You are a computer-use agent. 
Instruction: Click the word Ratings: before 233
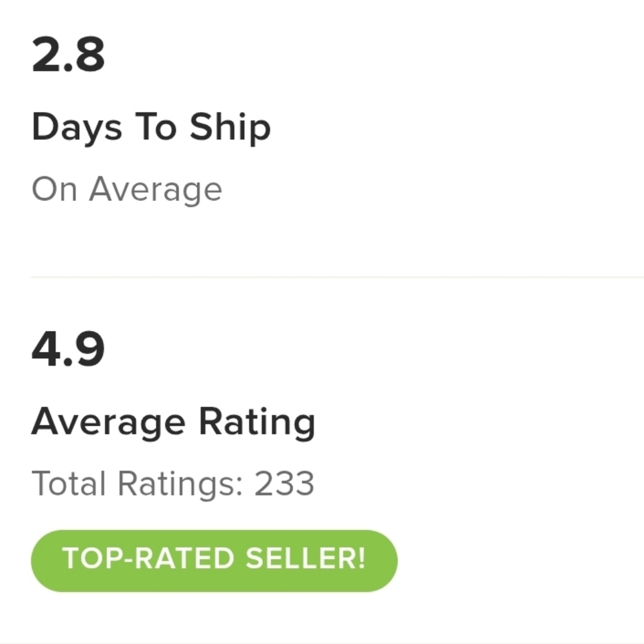pyautogui.click(x=180, y=485)
